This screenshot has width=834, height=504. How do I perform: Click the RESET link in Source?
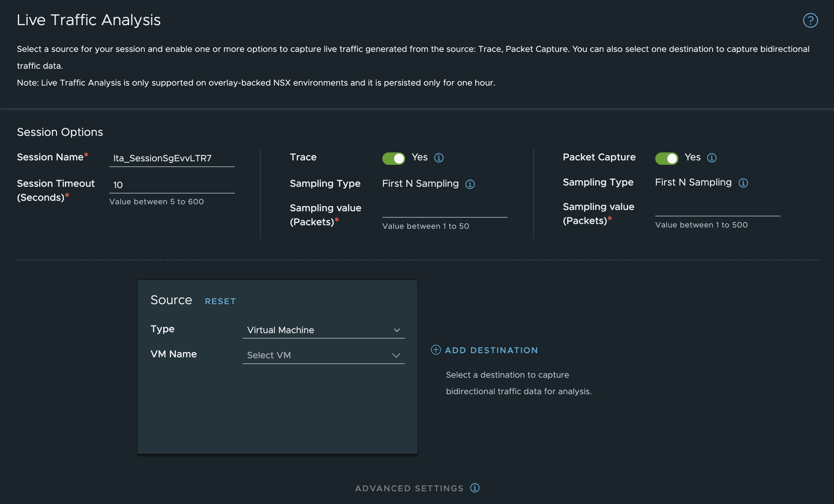[x=220, y=301]
